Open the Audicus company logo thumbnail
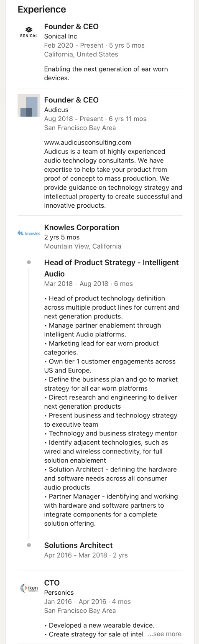The image size is (199, 644). (29, 105)
